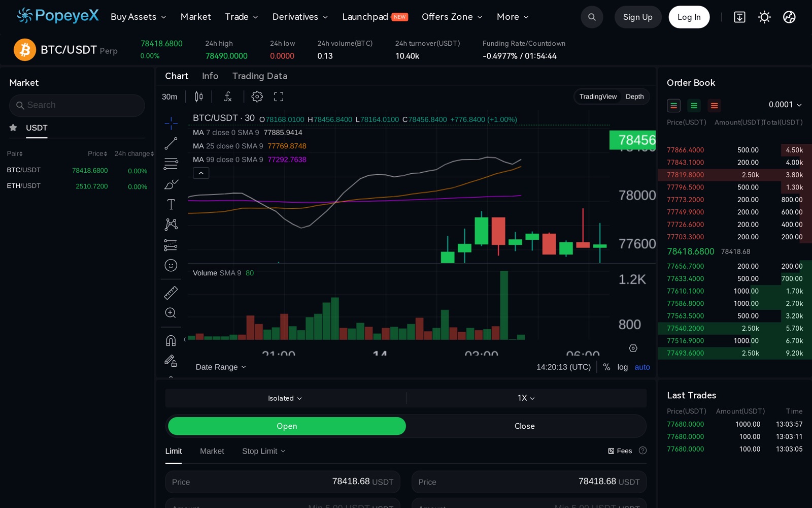
Task: Open order book precision 0.0001 dropdown
Action: (x=785, y=105)
